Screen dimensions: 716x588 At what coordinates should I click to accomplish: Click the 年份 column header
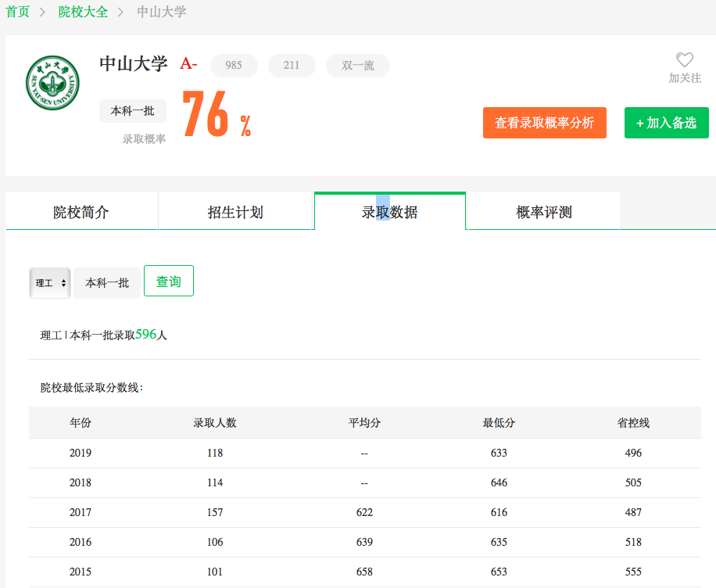(x=81, y=422)
